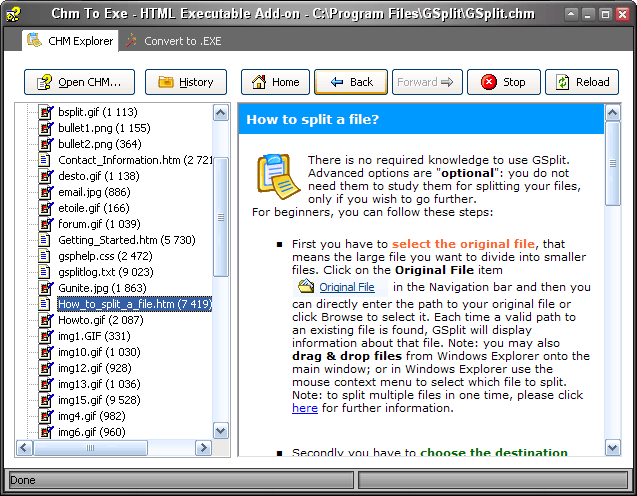637x496 pixels.
Task: Click the img13.gif file icon
Action: pyautogui.click(x=46, y=384)
